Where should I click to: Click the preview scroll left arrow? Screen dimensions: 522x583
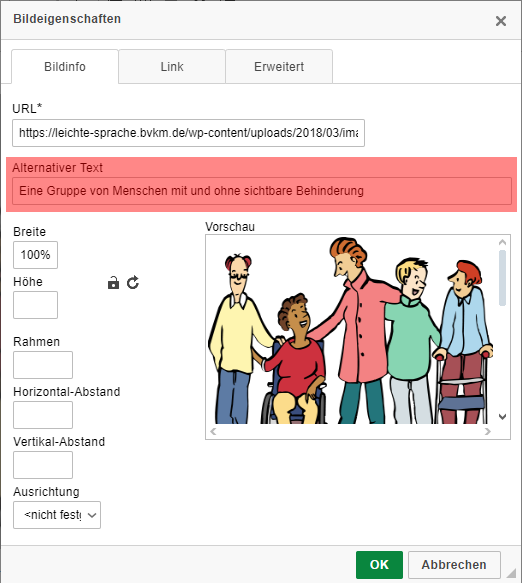(213, 431)
